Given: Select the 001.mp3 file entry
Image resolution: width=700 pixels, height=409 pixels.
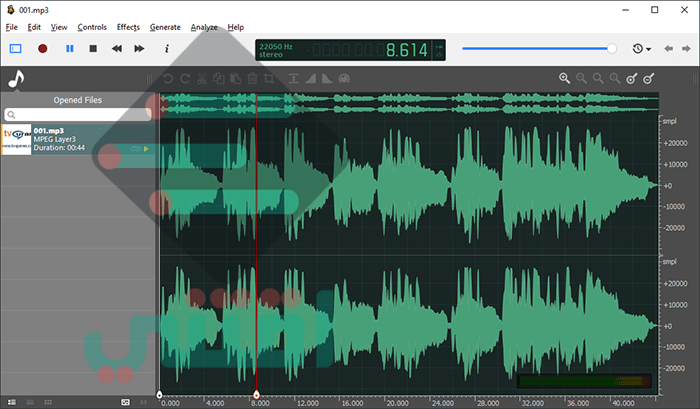Looking at the screenshot, I should 78,139.
